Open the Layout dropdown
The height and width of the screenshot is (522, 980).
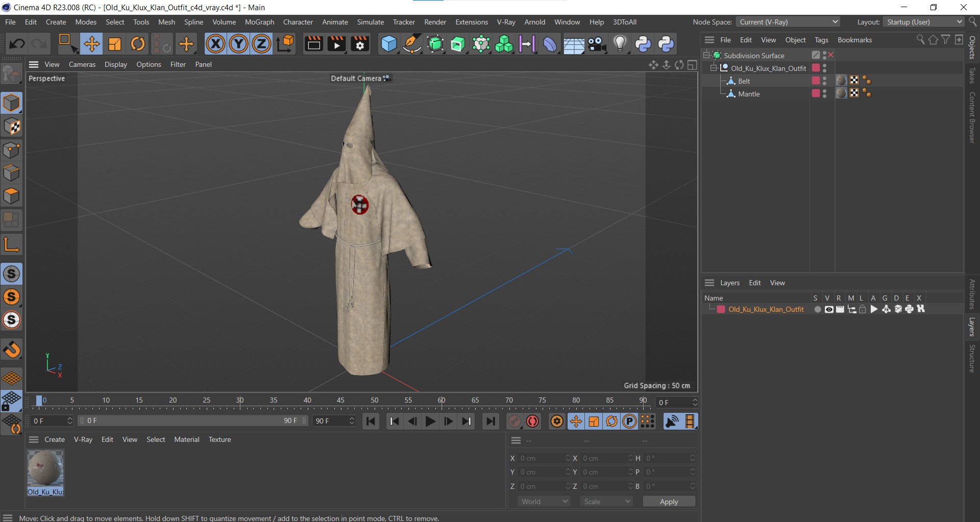point(924,22)
